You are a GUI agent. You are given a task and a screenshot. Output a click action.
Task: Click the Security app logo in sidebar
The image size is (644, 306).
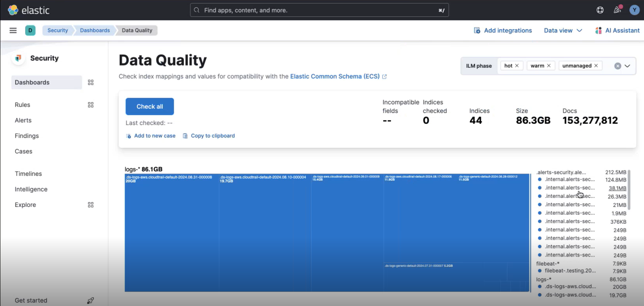click(x=18, y=58)
